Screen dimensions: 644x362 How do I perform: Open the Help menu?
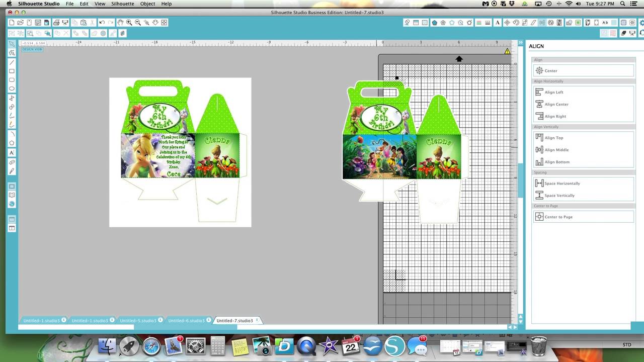(167, 4)
